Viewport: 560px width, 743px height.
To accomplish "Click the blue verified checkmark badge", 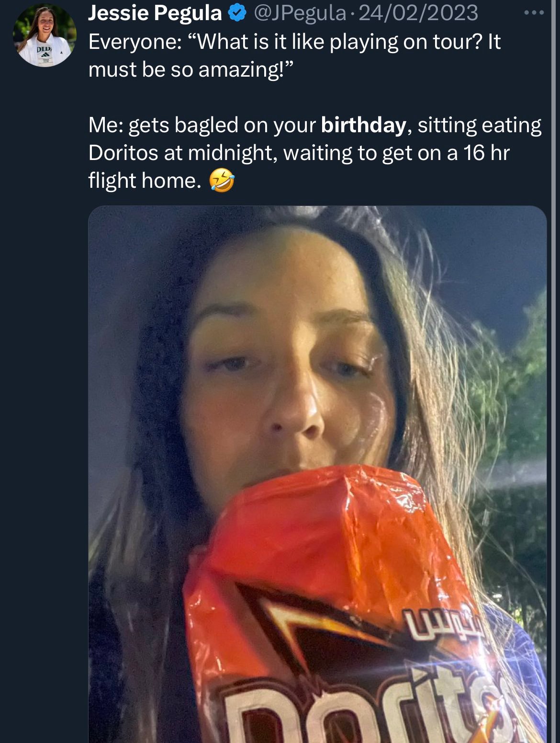I will pos(237,13).
